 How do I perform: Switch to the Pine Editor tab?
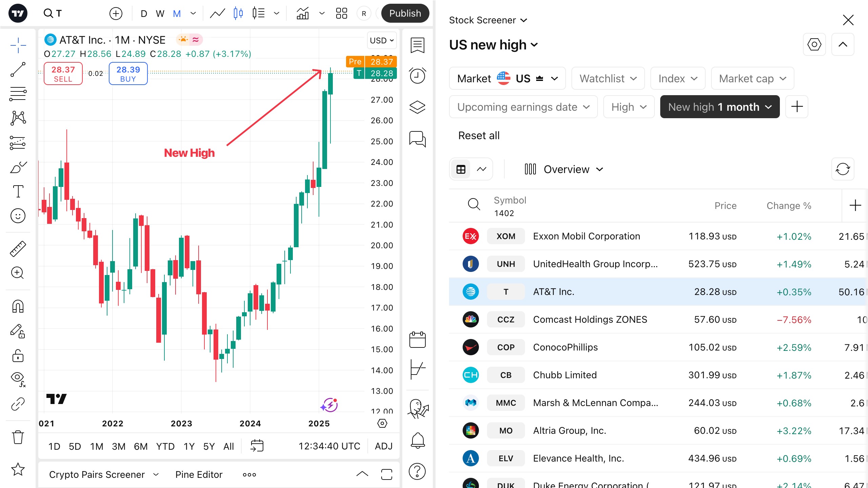tap(199, 474)
